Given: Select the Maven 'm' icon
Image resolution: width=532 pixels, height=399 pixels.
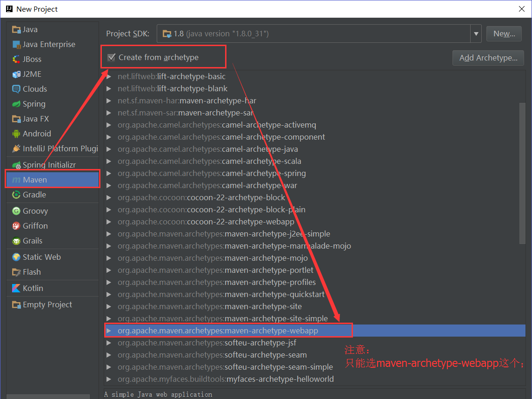Looking at the screenshot, I should coord(16,180).
